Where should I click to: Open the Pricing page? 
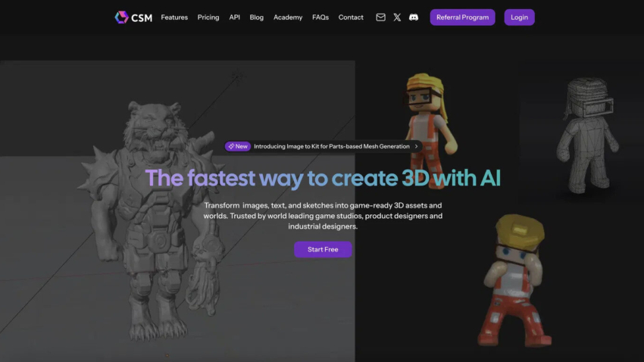tap(208, 17)
